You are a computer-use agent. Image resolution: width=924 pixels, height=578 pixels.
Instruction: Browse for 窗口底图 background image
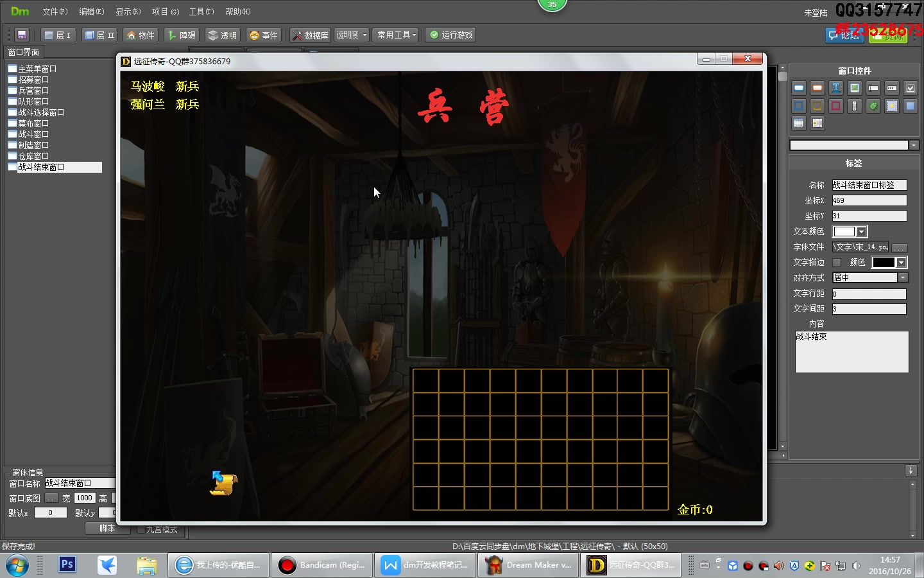pyautogui.click(x=51, y=498)
